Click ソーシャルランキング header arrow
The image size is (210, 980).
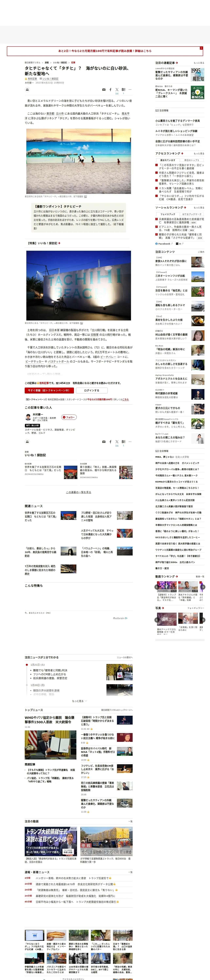click(x=185, y=208)
